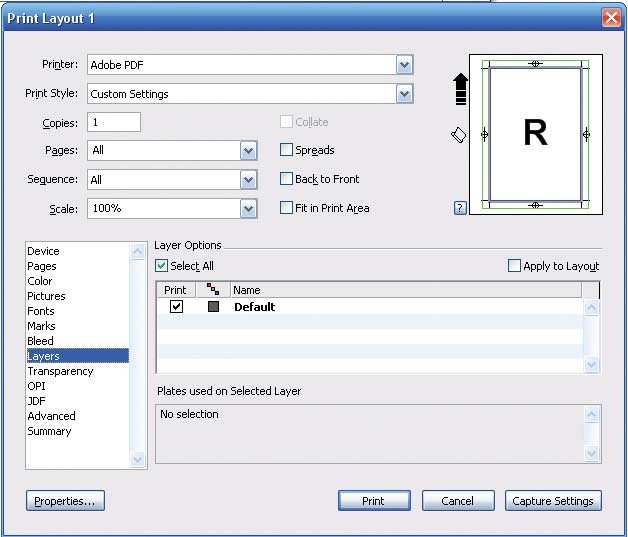
Task: Click the Name column header
Action: [406, 290]
